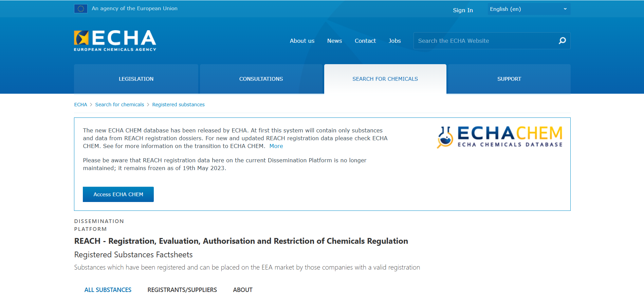
Task: Open the Consultations main tab
Action: 261,79
